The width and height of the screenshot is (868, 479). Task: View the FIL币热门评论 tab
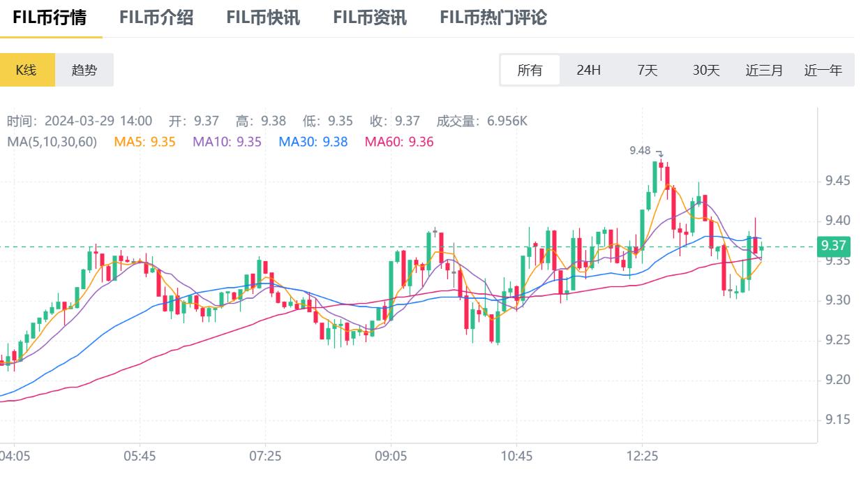(x=493, y=17)
